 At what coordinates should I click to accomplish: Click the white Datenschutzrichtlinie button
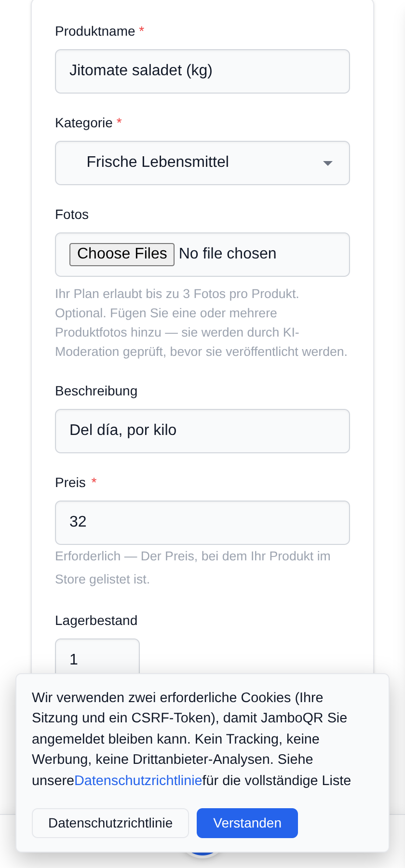click(x=110, y=823)
